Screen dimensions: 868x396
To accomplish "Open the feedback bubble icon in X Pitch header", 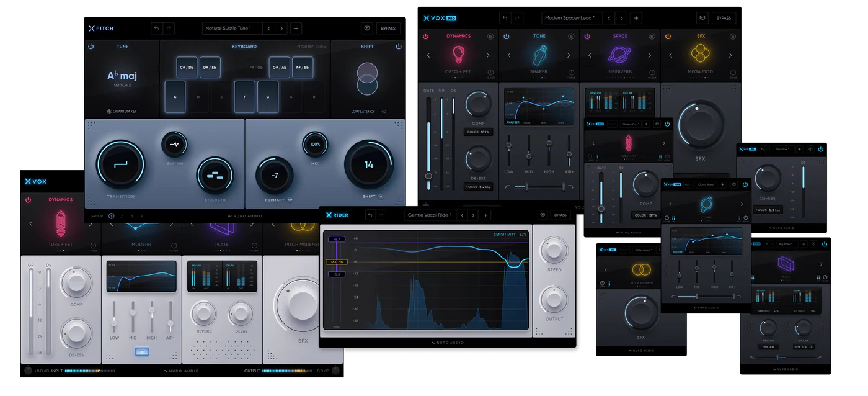I will (x=366, y=28).
